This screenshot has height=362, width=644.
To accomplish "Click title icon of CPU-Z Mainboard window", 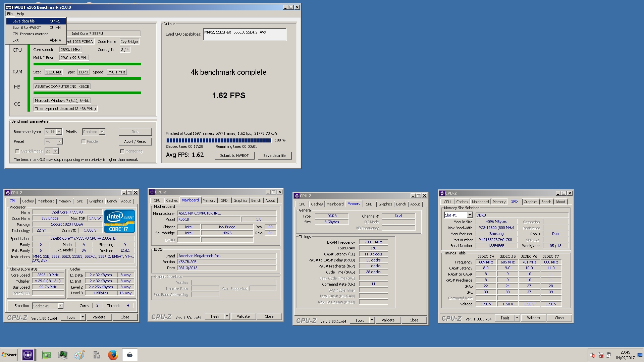I will 152,192.
